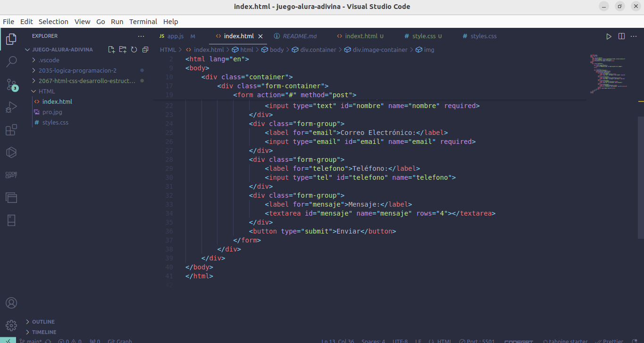Close the index.html editor tab
Viewport: 644px width, 343px height.
(260, 36)
